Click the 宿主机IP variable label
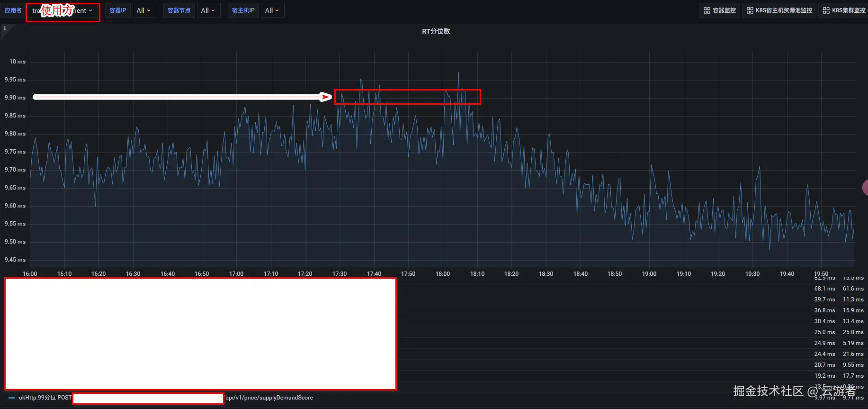The image size is (868, 409). point(243,10)
